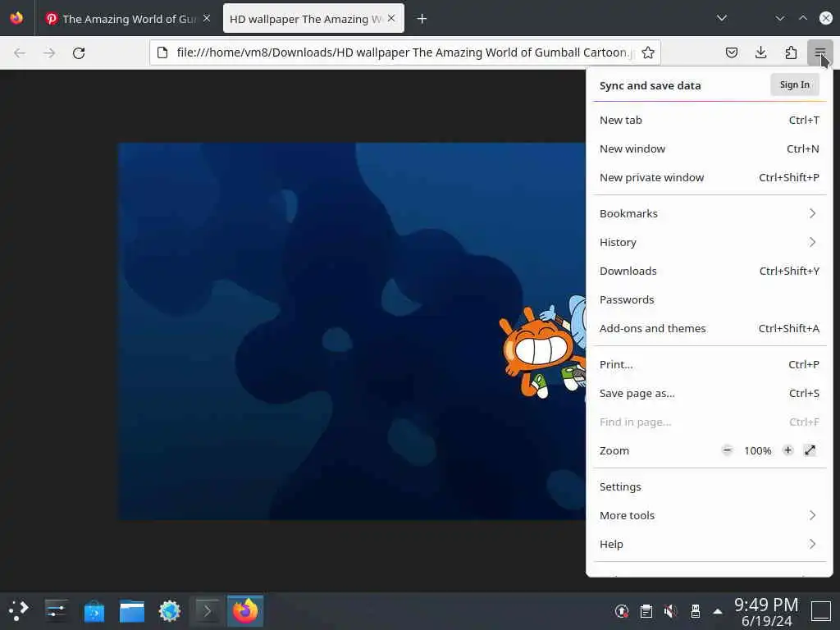
Task: Click the muted volume tray icon
Action: click(x=670, y=610)
